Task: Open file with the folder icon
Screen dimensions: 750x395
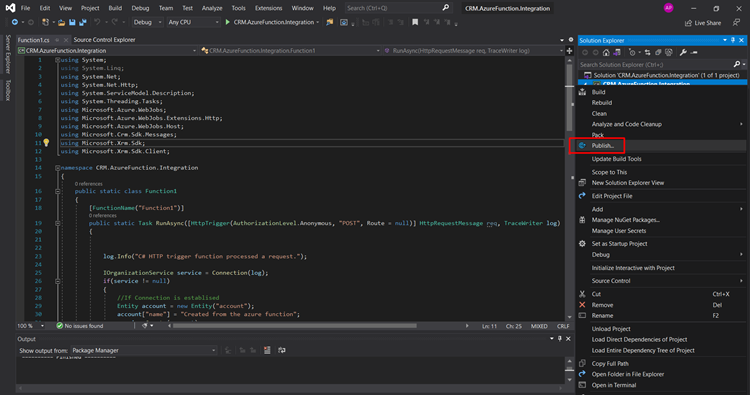Action: pos(61,22)
